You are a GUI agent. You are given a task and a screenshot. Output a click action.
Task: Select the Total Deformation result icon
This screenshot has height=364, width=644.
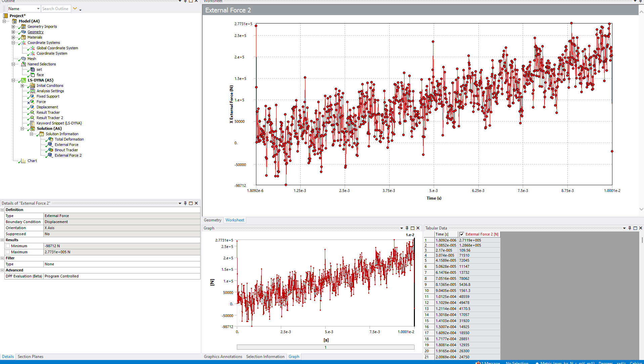coord(51,139)
